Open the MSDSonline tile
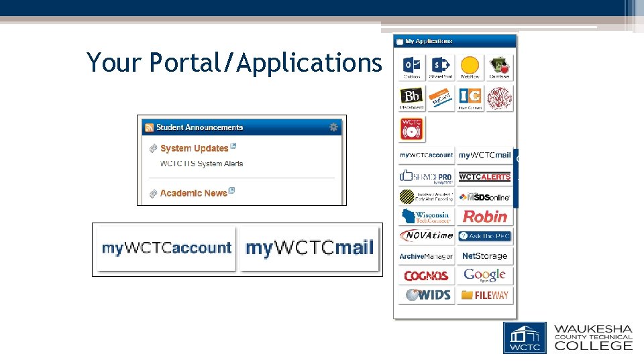This screenshot has height=362, width=644. point(484,196)
